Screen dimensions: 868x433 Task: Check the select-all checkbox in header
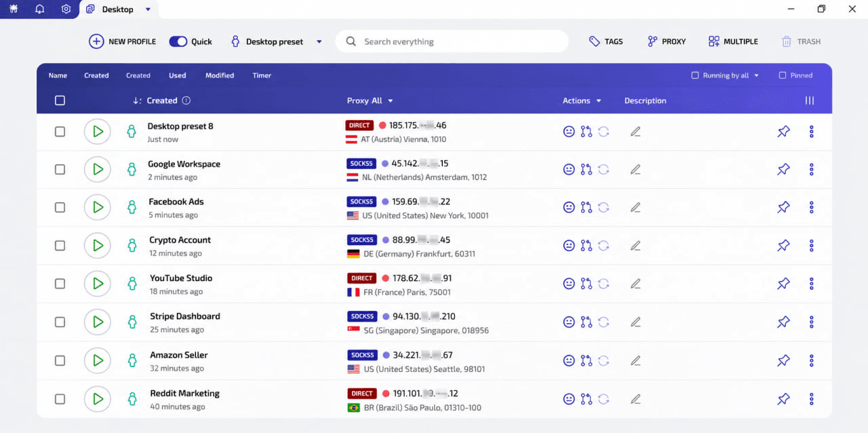[x=60, y=100]
